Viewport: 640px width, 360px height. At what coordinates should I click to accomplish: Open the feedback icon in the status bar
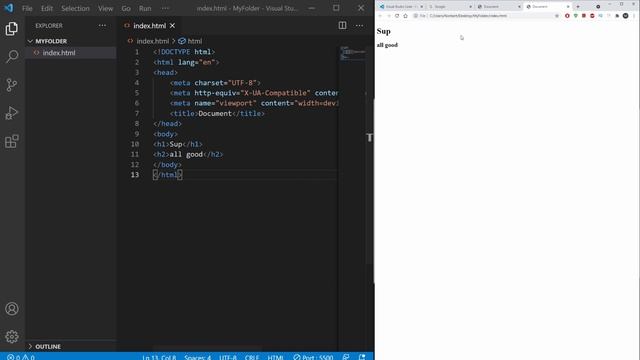point(346,357)
